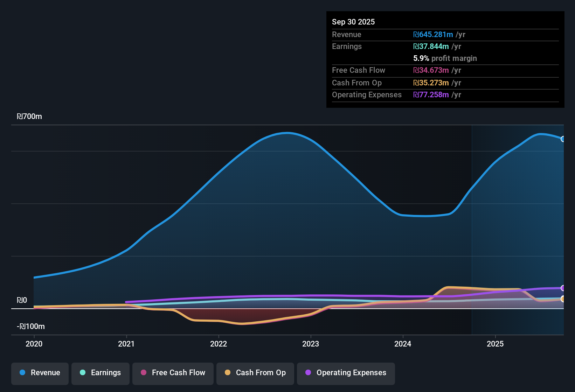The width and height of the screenshot is (575, 392).
Task: Select the 2020 axis label
Action: click(x=34, y=344)
